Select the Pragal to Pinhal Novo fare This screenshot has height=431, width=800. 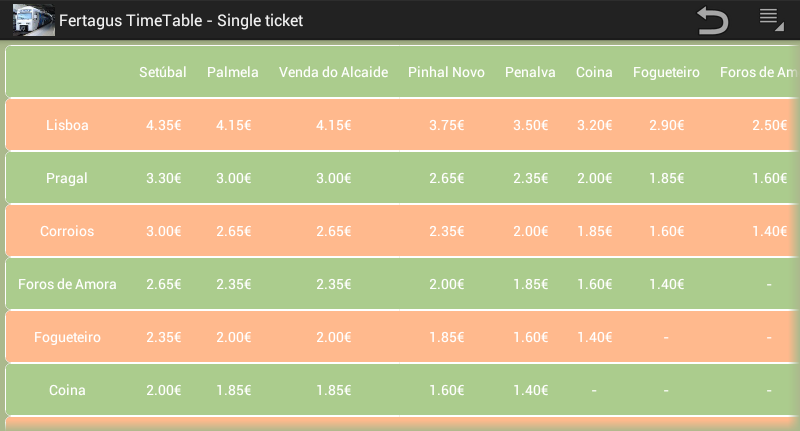tap(446, 178)
